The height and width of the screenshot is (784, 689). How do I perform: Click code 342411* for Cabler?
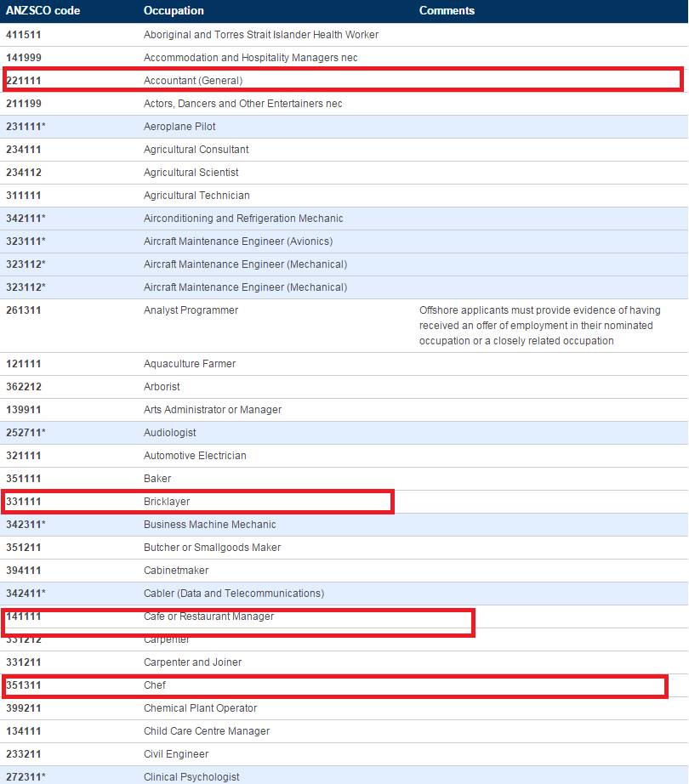pos(26,594)
